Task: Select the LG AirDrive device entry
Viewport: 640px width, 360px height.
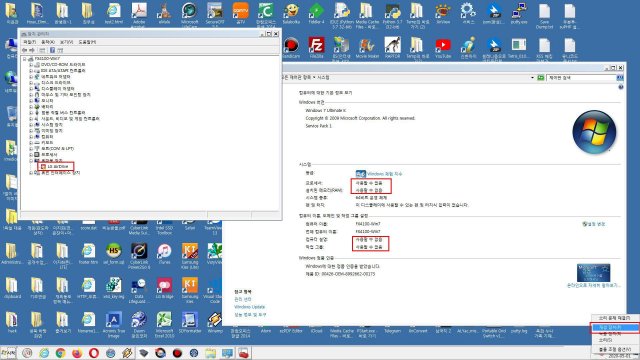Action: 56,167
